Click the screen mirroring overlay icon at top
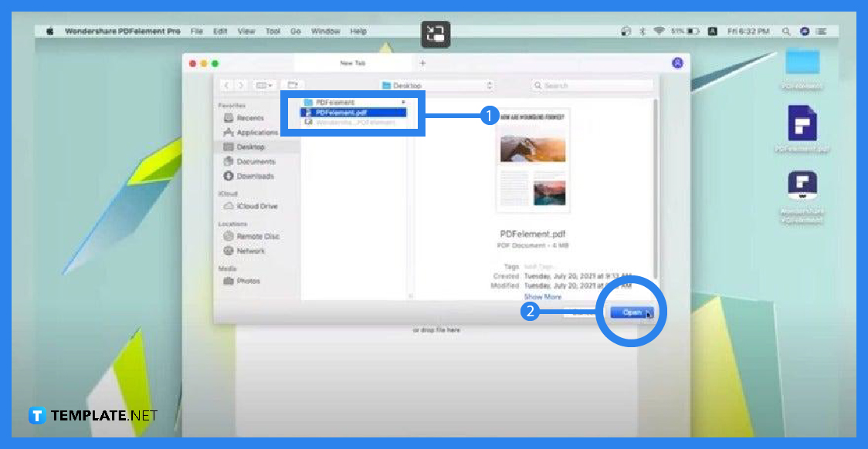Image resolution: width=868 pixels, height=449 pixels. 436,34
